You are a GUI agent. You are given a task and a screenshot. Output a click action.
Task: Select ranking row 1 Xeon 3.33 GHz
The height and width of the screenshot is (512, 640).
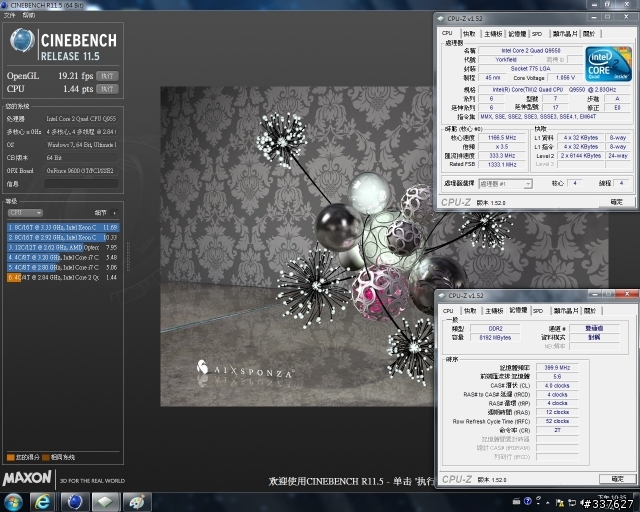(63, 227)
